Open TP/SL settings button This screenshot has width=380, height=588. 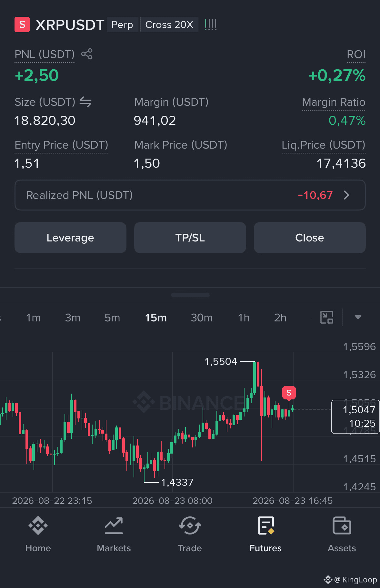click(190, 238)
